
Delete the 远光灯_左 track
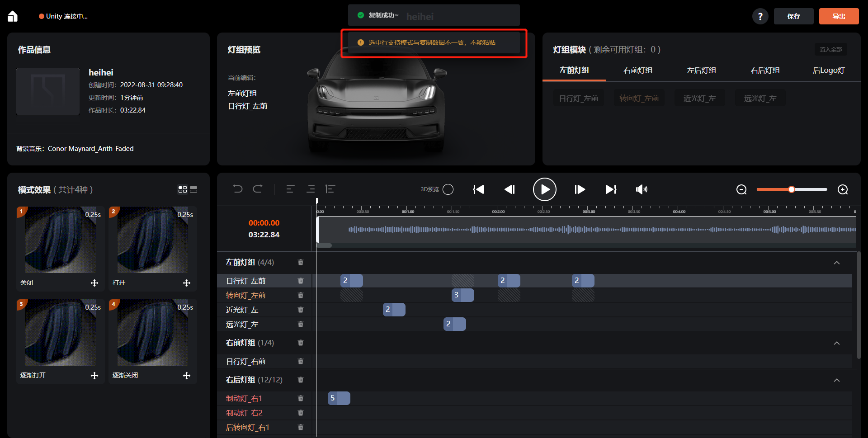point(301,324)
